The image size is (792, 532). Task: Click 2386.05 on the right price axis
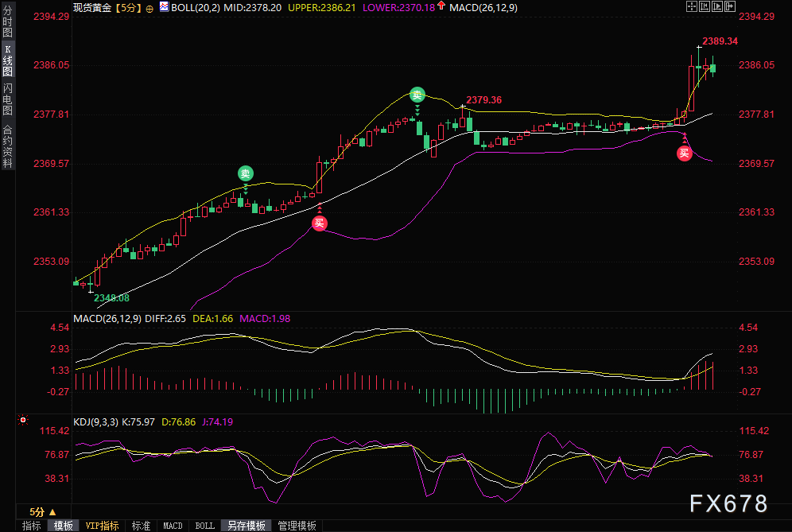pyautogui.click(x=756, y=65)
